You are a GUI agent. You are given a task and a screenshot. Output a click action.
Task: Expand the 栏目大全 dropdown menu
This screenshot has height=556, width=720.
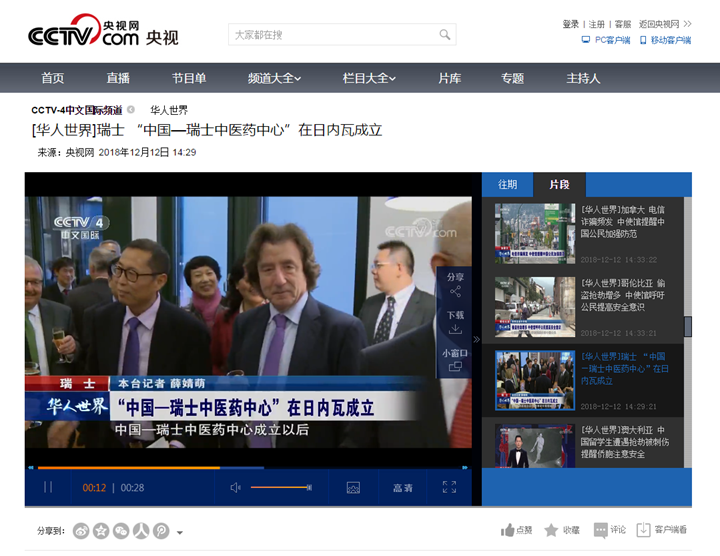click(x=369, y=78)
